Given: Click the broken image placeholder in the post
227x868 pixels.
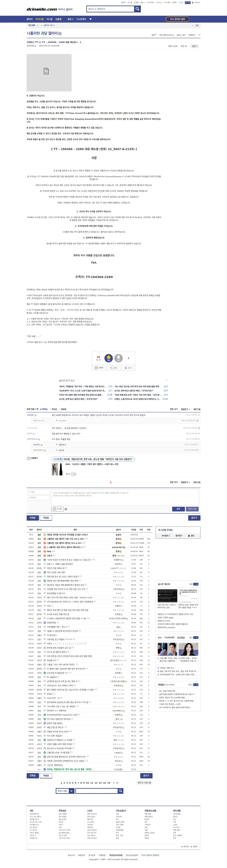Looking at the screenshot, I should coord(49,72).
